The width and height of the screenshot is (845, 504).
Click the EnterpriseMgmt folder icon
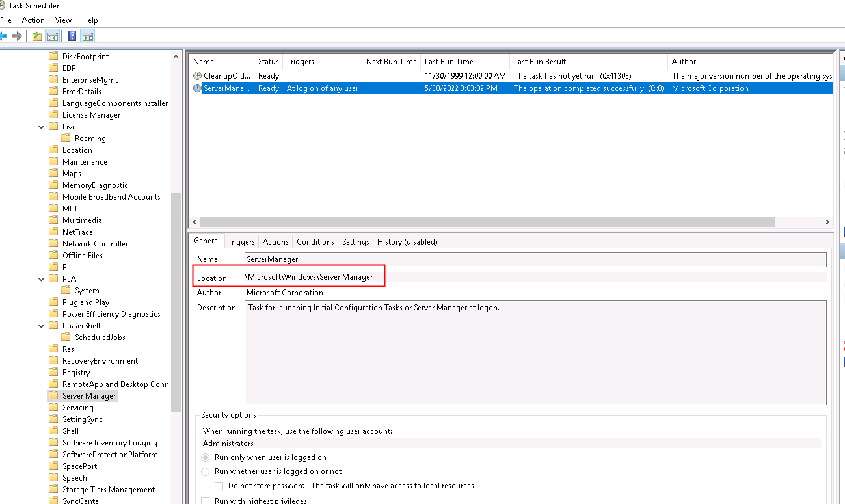pos(54,80)
